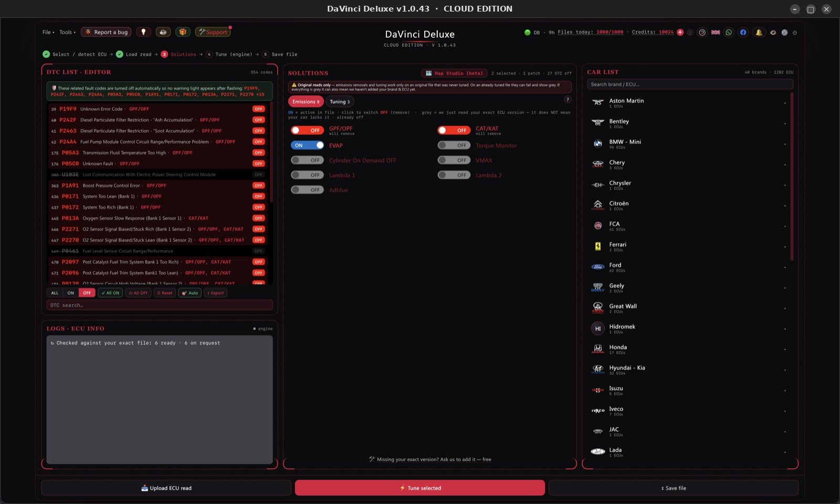Screen dimensions: 840x504
Task: Switch off the EVAP toggle
Action: (x=307, y=145)
